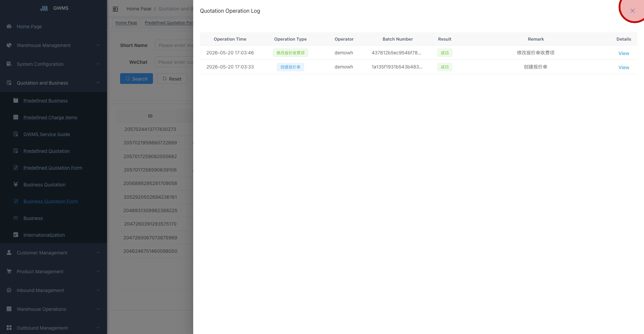Click the Business Quotation Form icon
The width and height of the screenshot is (644, 334).
(16, 201)
